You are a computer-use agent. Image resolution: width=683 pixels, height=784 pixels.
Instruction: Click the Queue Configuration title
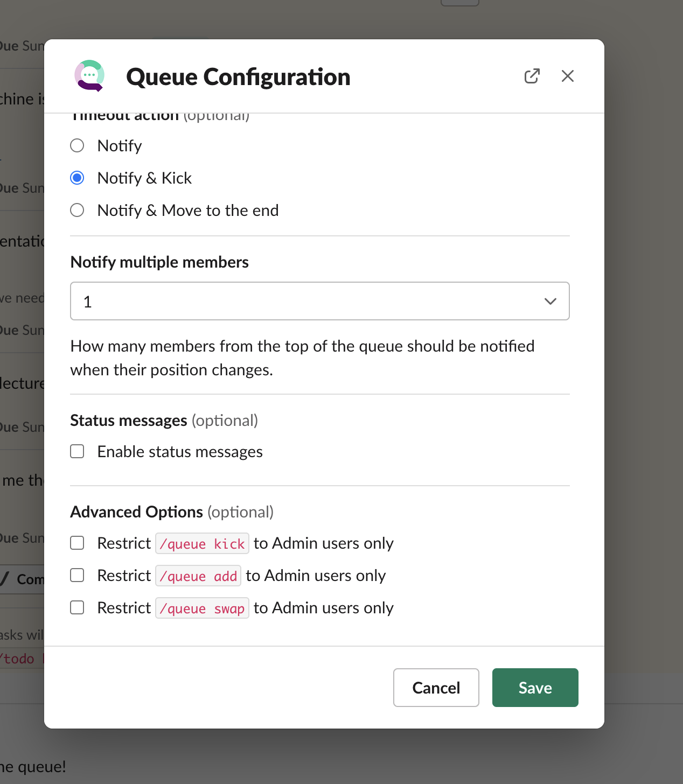tap(238, 76)
